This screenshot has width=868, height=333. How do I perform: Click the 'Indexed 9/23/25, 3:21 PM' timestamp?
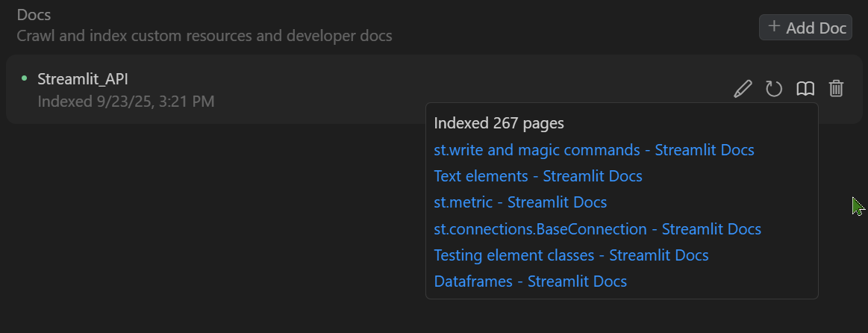point(125,101)
